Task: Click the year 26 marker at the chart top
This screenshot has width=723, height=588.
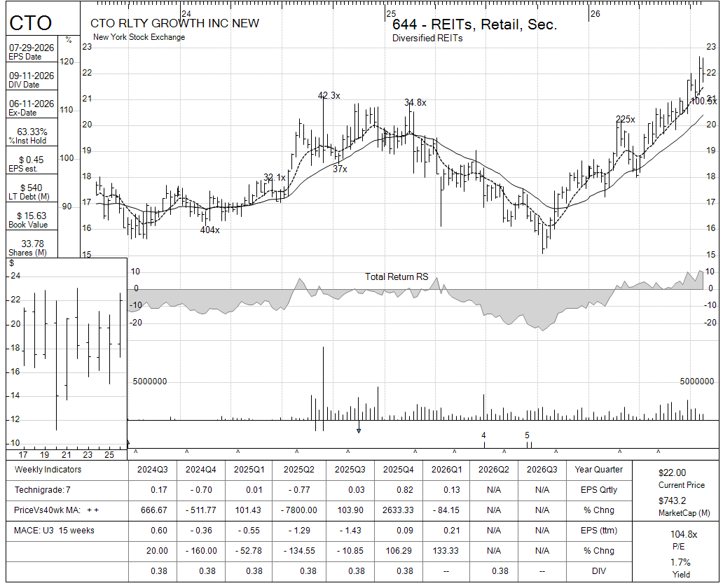Action: click(x=595, y=14)
